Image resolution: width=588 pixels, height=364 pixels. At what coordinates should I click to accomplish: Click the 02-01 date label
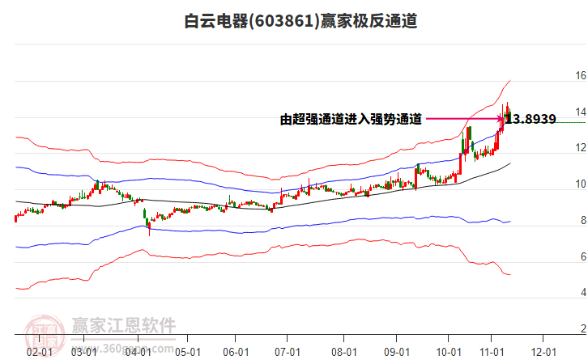(40, 352)
